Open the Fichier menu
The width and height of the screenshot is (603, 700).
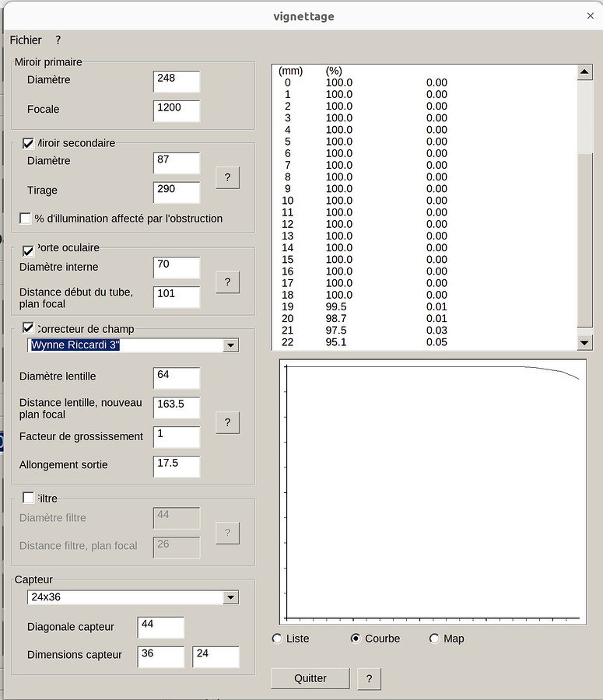pos(26,40)
